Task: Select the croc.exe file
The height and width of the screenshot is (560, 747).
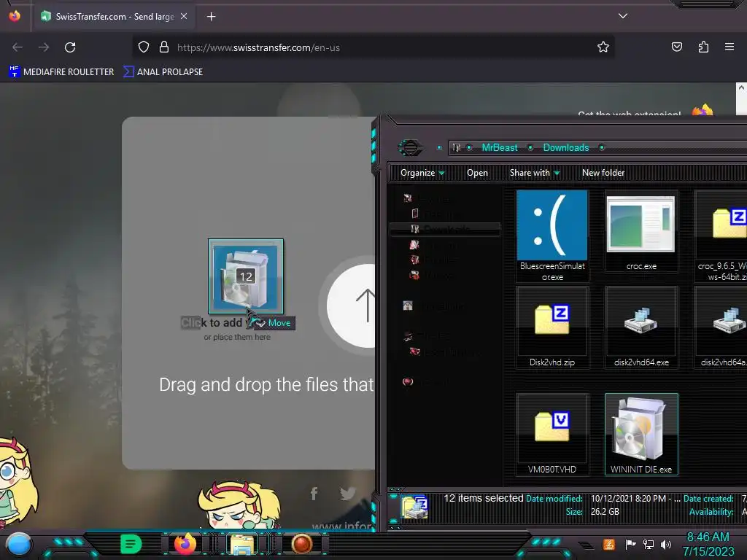Action: (641, 231)
